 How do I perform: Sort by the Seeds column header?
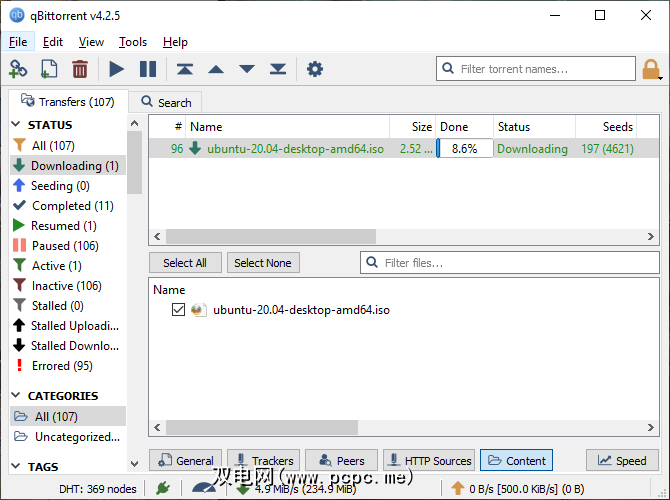pyautogui.click(x=606, y=126)
